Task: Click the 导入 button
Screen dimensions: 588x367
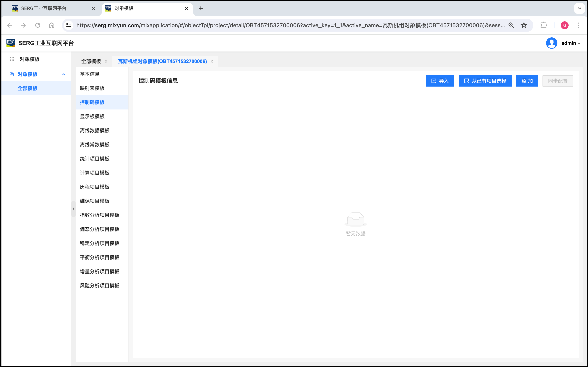Action: click(440, 81)
